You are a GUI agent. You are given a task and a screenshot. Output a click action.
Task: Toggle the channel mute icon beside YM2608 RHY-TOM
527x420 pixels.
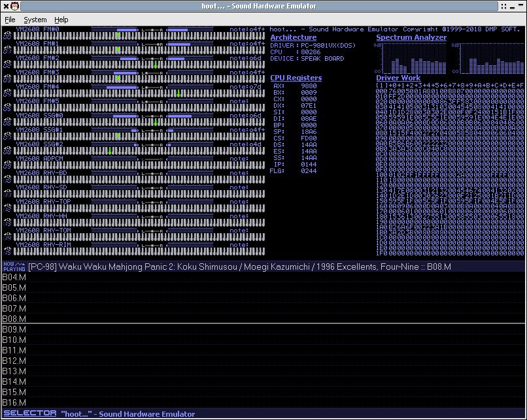[x=7, y=237]
